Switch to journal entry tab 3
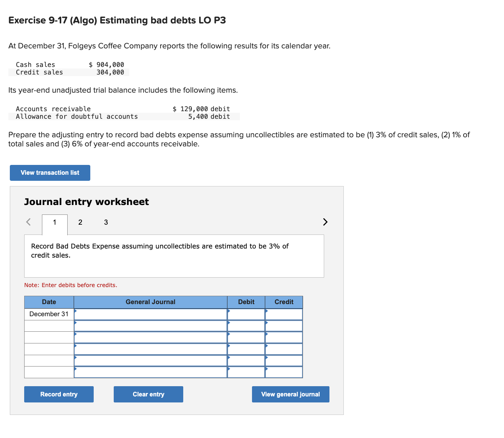This screenshot has width=504, height=438. point(106,222)
